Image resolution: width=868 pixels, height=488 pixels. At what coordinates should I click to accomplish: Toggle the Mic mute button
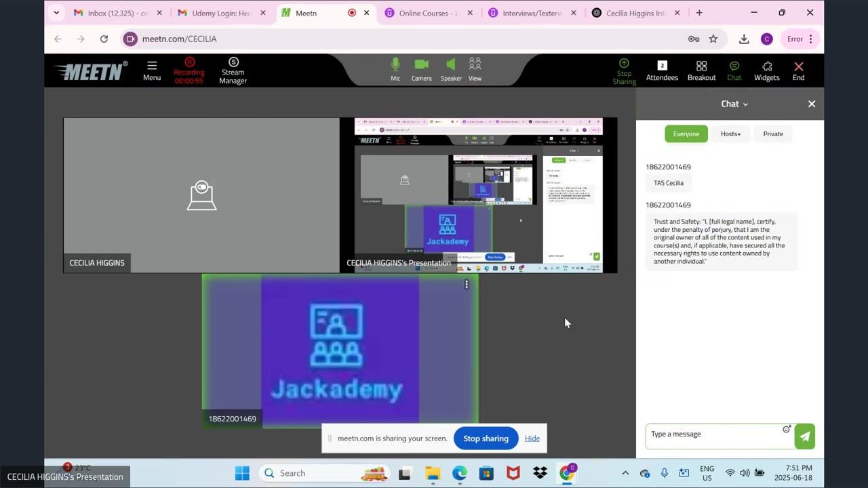tap(395, 70)
